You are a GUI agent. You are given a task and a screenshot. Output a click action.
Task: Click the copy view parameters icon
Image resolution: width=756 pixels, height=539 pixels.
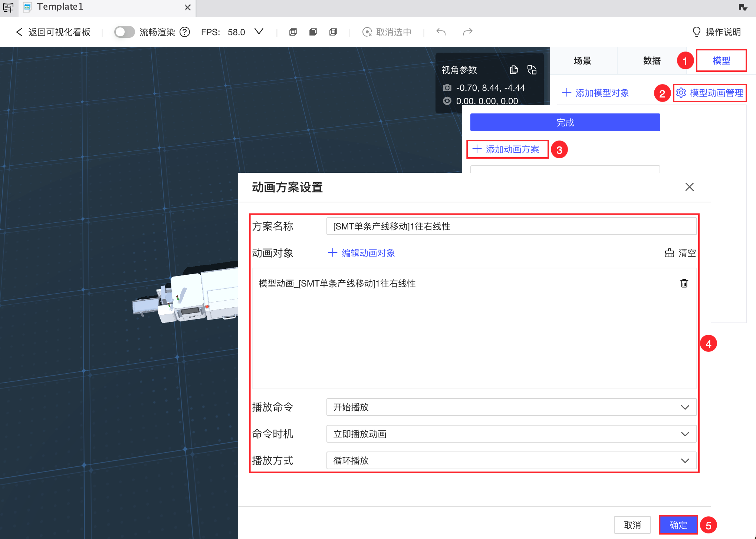coord(514,70)
